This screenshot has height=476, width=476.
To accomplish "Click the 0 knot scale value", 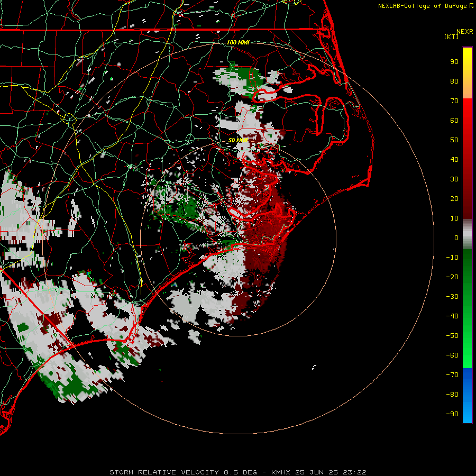I will pyautogui.click(x=456, y=237).
